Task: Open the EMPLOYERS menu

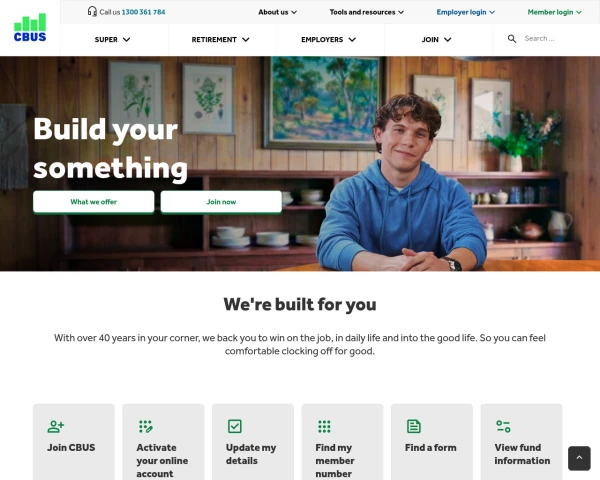Action: pyautogui.click(x=329, y=39)
